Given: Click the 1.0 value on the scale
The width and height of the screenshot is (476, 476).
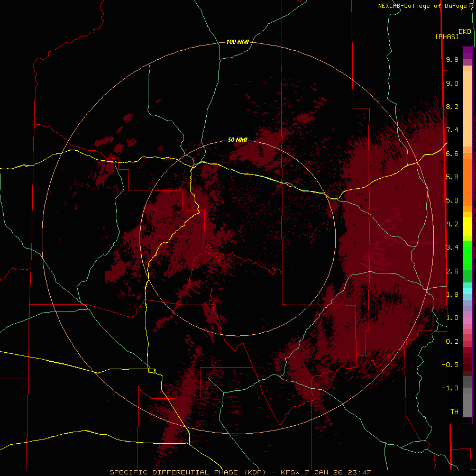Looking at the screenshot, I should [x=452, y=318].
